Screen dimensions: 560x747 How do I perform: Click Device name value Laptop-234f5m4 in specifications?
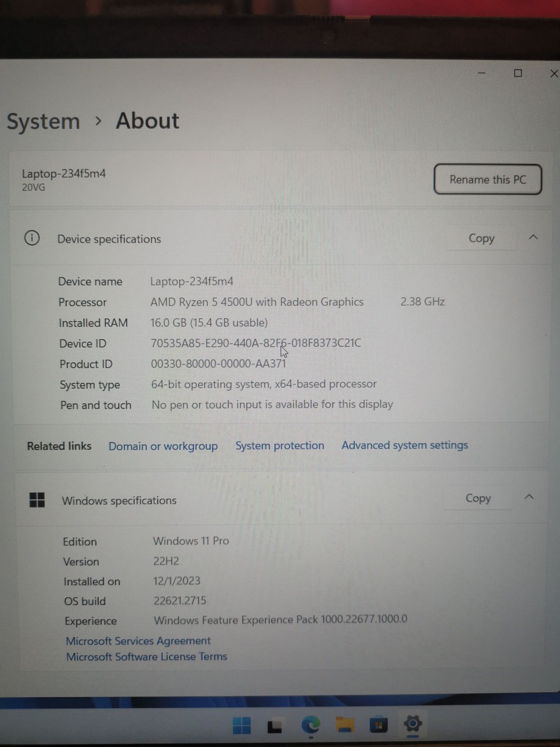coord(192,281)
